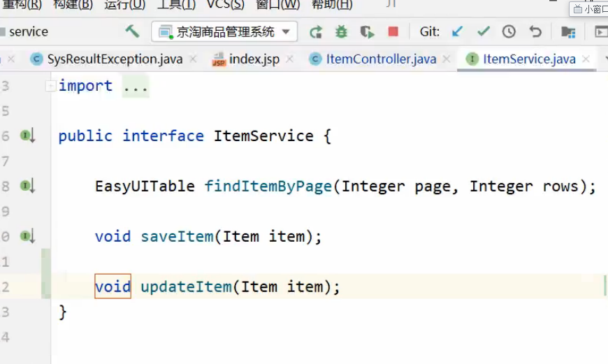This screenshot has width=608, height=364.
Task: Close the ItemController.java tab
Action: click(x=447, y=59)
